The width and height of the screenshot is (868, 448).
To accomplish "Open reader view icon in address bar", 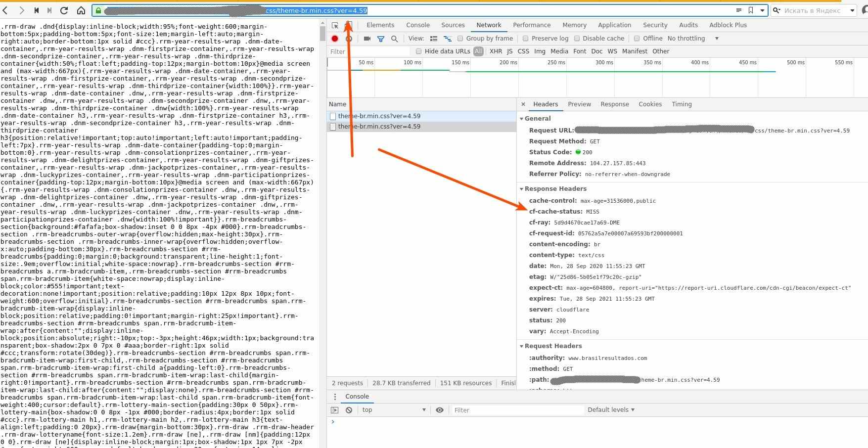I will (739, 10).
